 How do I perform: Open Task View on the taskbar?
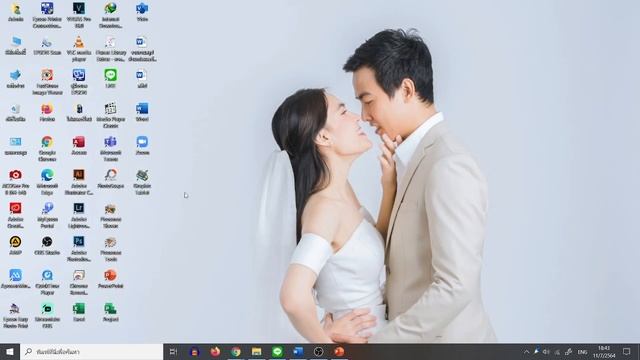173,351
